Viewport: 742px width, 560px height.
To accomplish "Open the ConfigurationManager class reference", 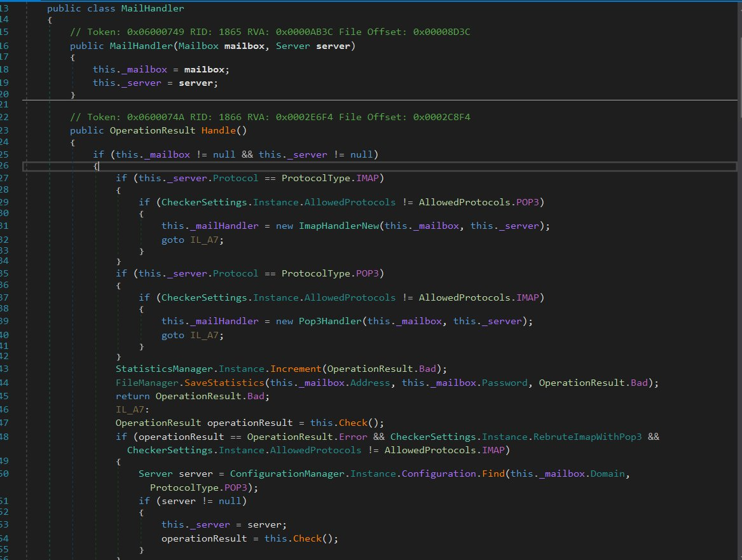I will pyautogui.click(x=287, y=473).
